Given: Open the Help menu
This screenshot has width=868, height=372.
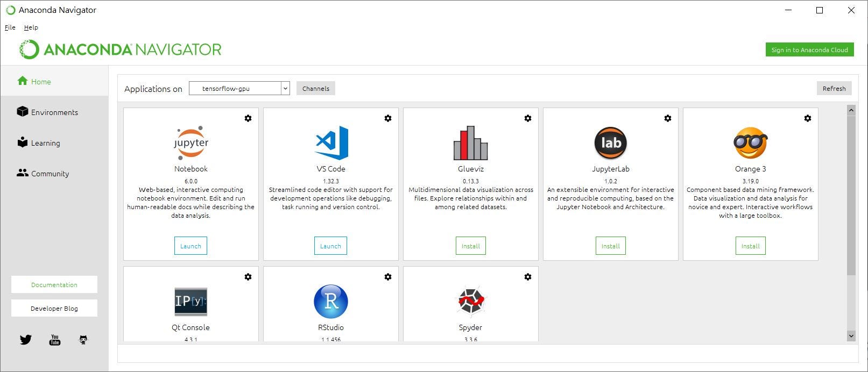Looking at the screenshot, I should [31, 27].
